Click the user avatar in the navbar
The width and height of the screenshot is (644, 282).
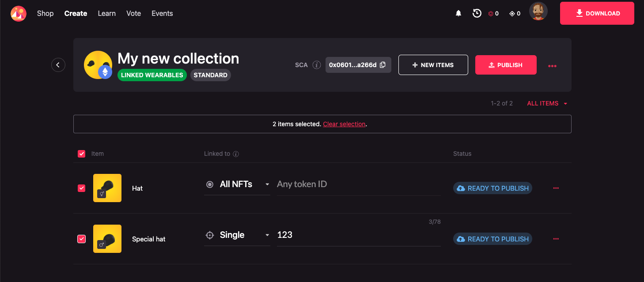538,11
